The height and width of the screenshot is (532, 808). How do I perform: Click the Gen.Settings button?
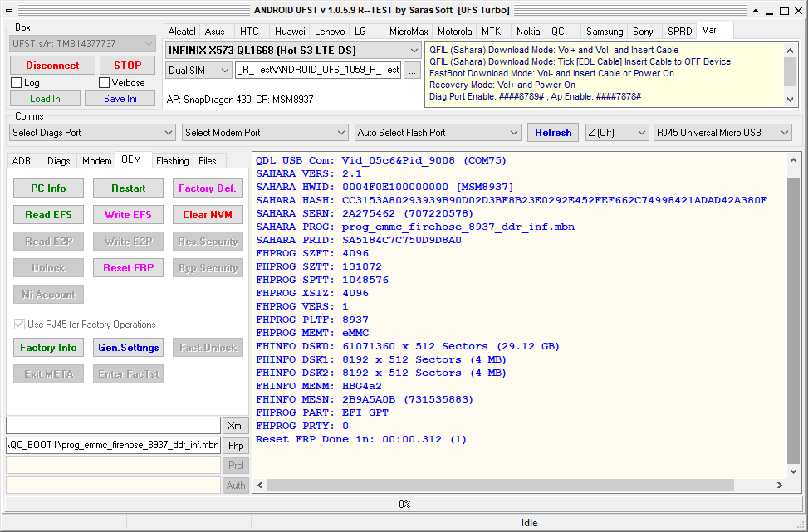click(129, 348)
